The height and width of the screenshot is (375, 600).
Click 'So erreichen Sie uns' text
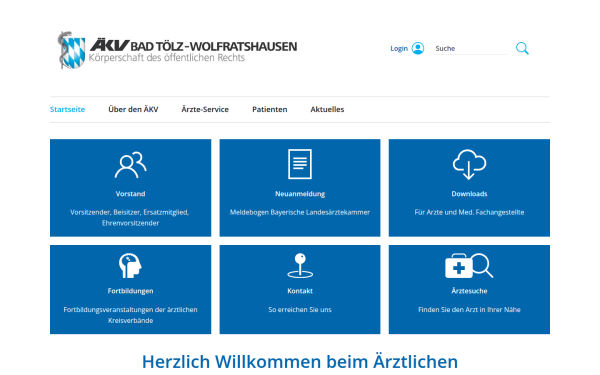point(300,310)
